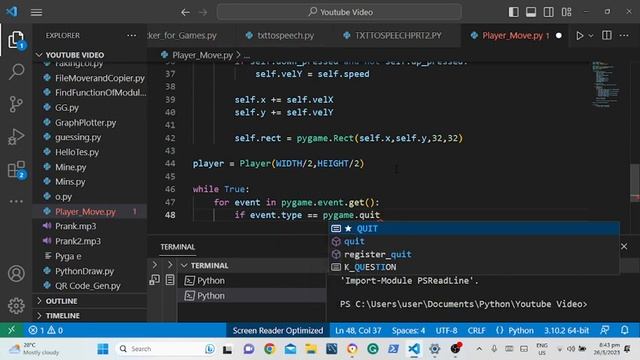Change line position via Ln 48, Col 37
The height and width of the screenshot is (360, 640).
(x=358, y=330)
